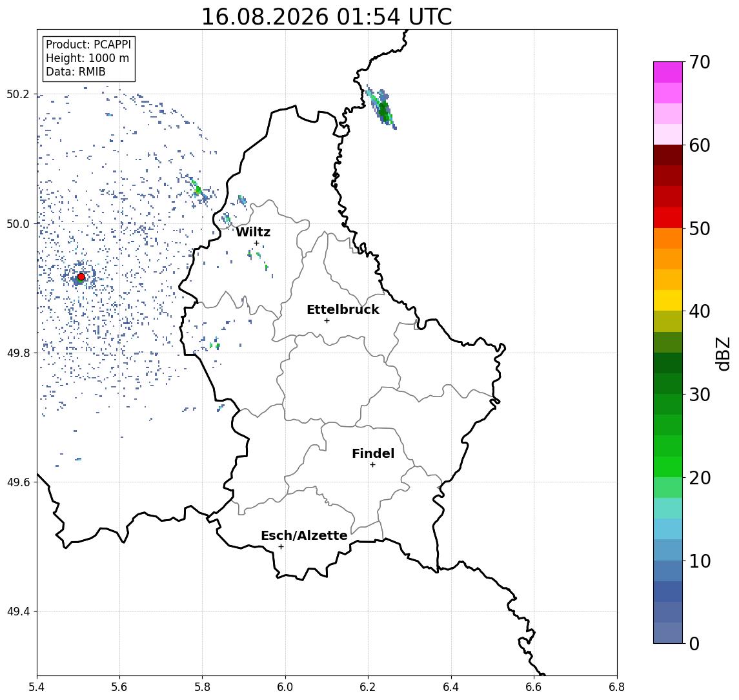Click the Product PCAPPI info box
This screenshot has width=739, height=700.
(88, 59)
